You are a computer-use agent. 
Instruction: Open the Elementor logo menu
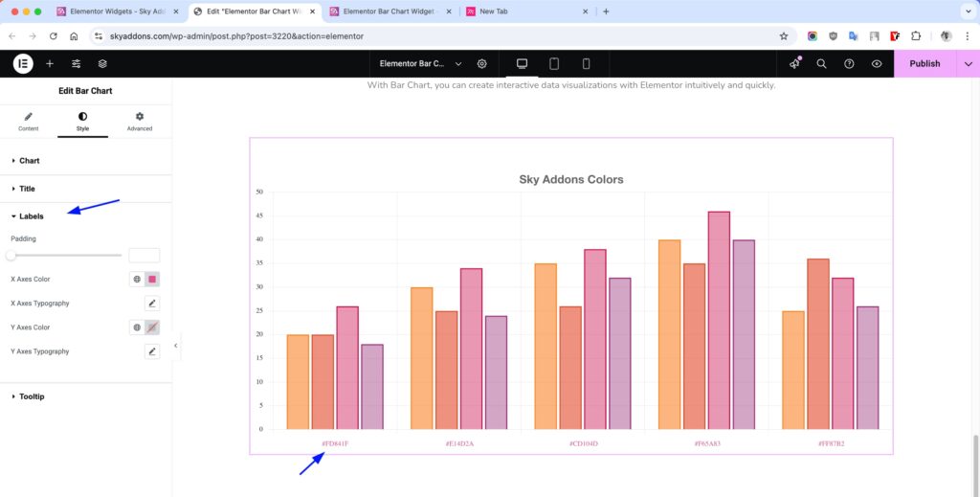23,64
